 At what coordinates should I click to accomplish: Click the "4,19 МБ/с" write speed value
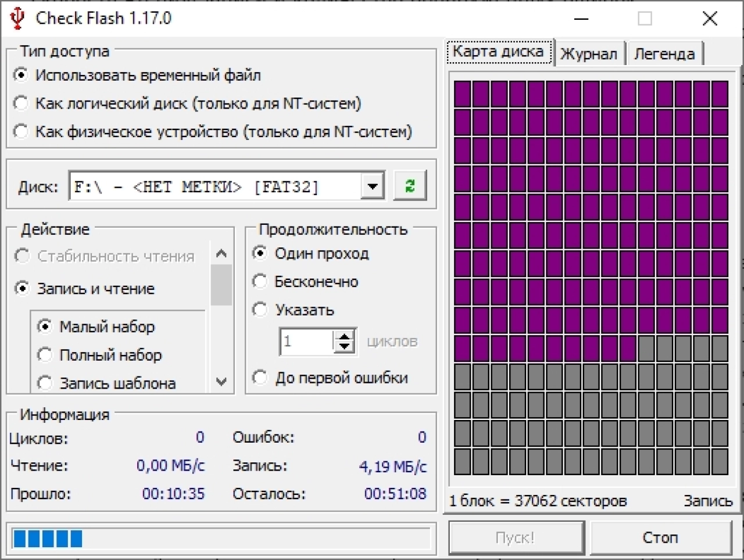pyautogui.click(x=393, y=466)
